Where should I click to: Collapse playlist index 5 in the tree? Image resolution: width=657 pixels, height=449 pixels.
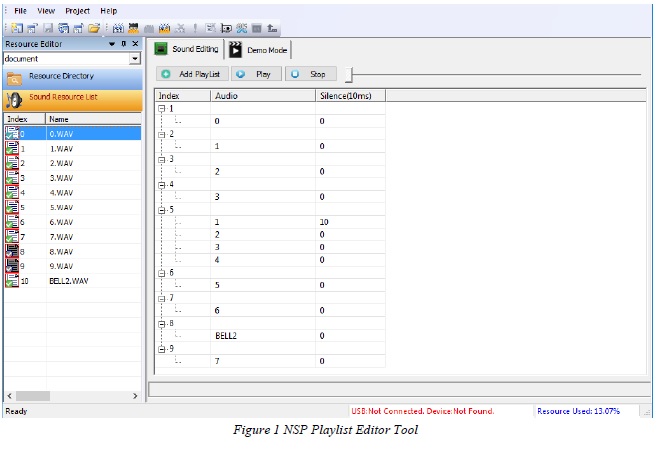161,210
